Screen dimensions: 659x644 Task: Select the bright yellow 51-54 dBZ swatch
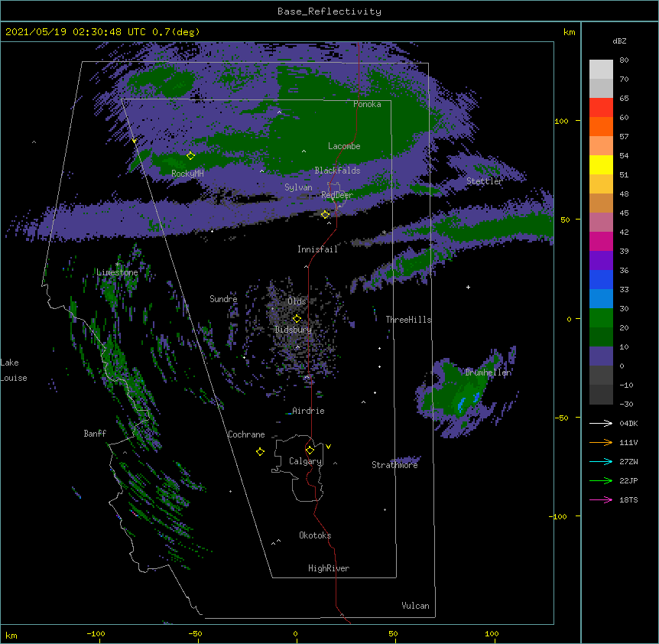pyautogui.click(x=601, y=164)
